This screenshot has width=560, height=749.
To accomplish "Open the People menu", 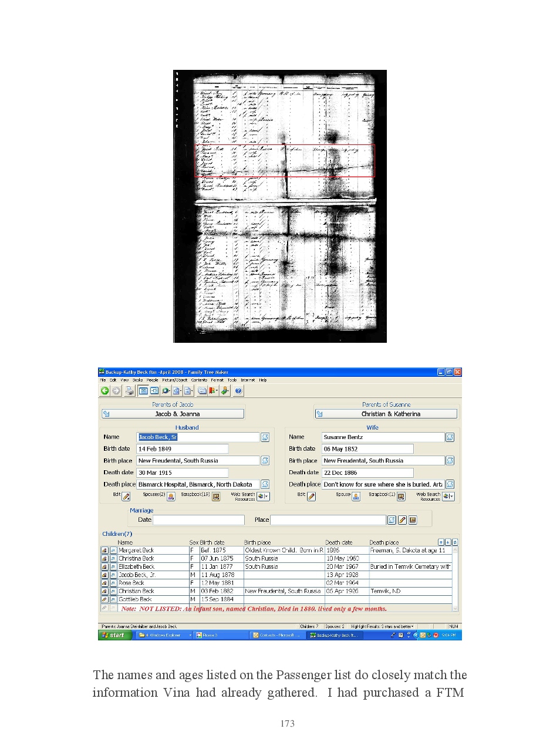I will [153, 380].
